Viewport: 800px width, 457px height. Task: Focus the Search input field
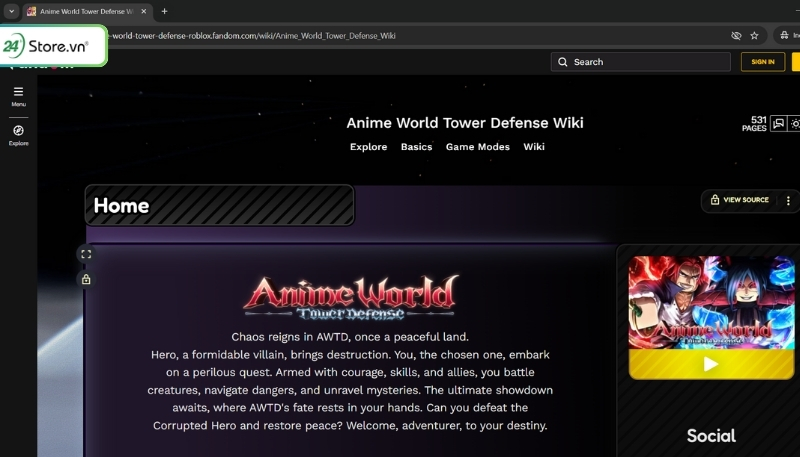coord(640,62)
